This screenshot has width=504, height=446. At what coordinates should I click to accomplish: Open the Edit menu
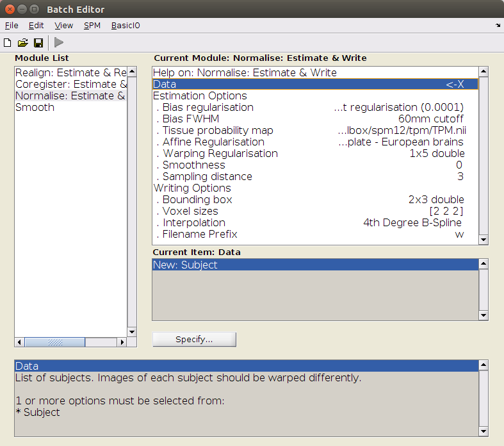[x=36, y=26]
